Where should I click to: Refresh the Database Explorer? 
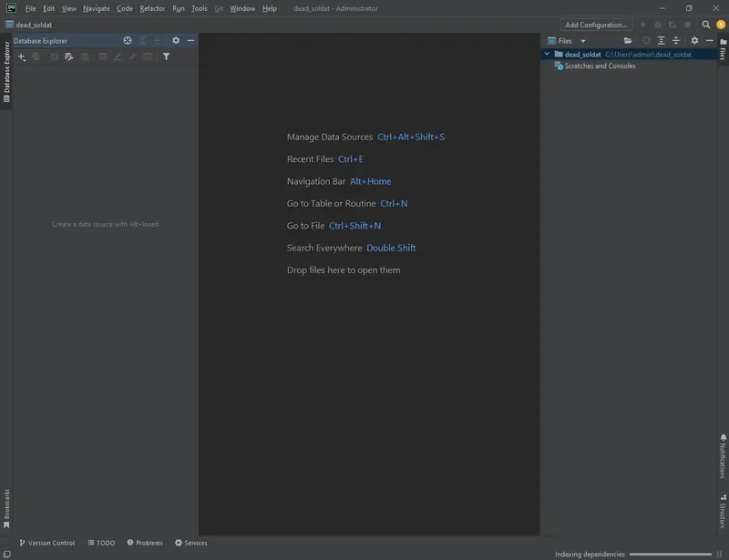(x=54, y=56)
